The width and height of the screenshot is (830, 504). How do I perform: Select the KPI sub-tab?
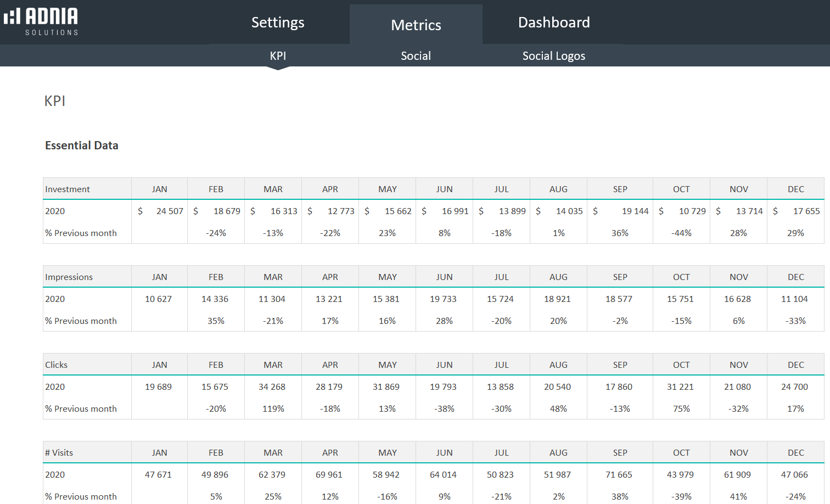click(x=278, y=56)
